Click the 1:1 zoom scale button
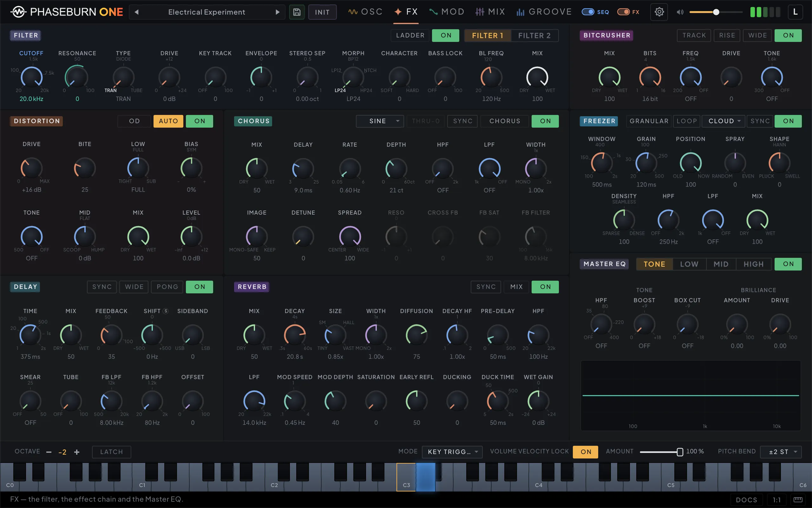 (x=776, y=500)
